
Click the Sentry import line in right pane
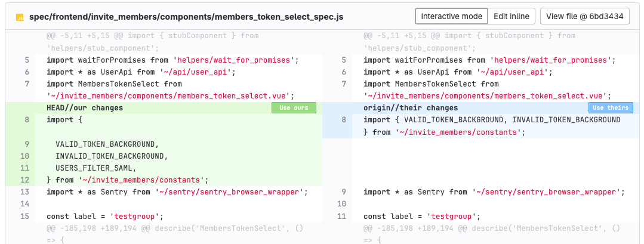click(494, 192)
